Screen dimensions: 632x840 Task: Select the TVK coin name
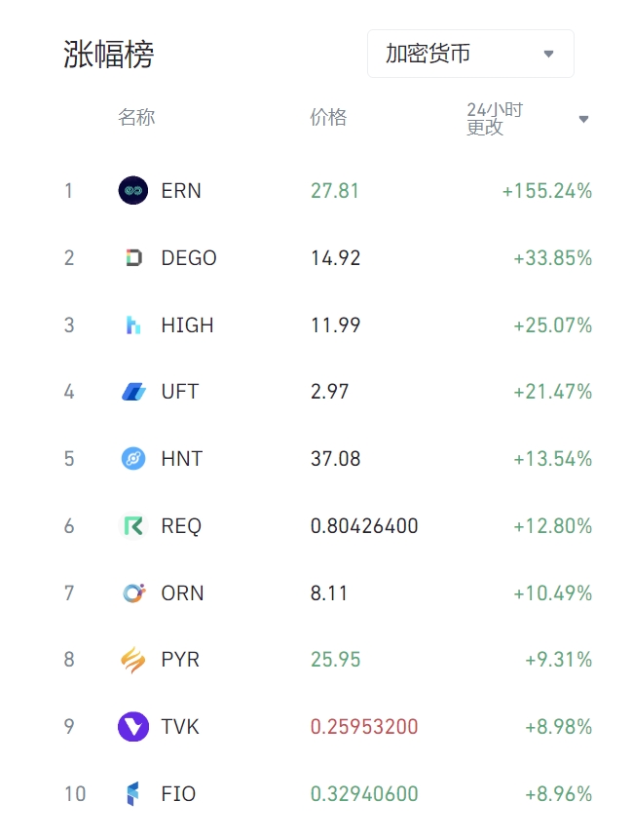[180, 727]
